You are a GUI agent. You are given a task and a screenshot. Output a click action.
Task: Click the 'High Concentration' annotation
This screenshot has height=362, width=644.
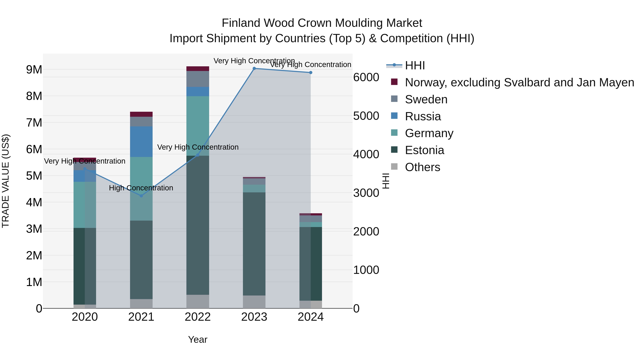[141, 188]
